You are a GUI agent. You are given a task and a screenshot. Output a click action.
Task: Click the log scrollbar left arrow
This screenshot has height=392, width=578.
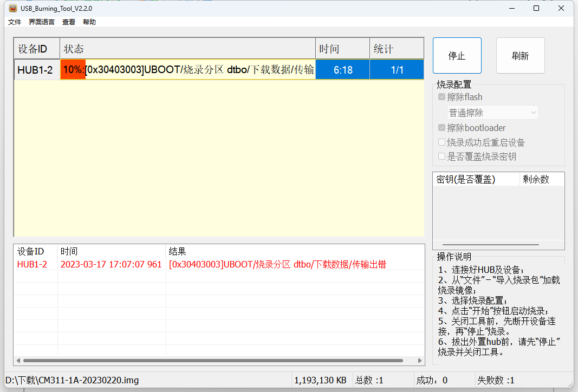(x=18, y=361)
